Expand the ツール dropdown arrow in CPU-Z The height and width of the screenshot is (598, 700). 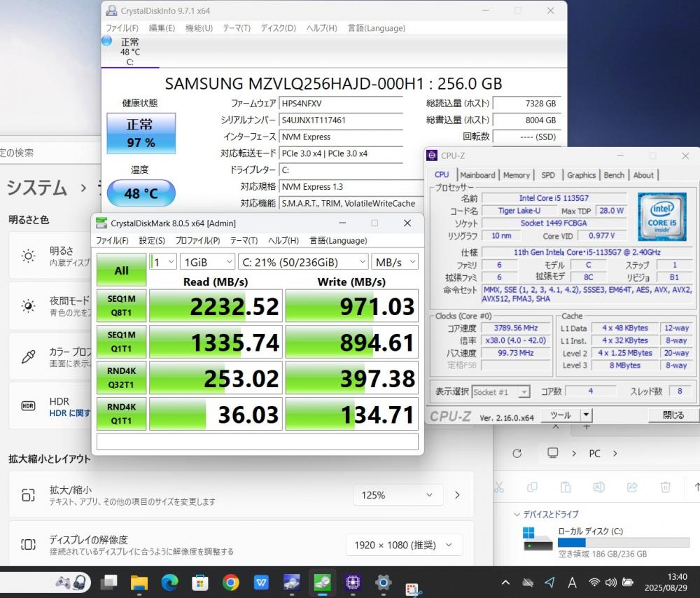pos(586,415)
